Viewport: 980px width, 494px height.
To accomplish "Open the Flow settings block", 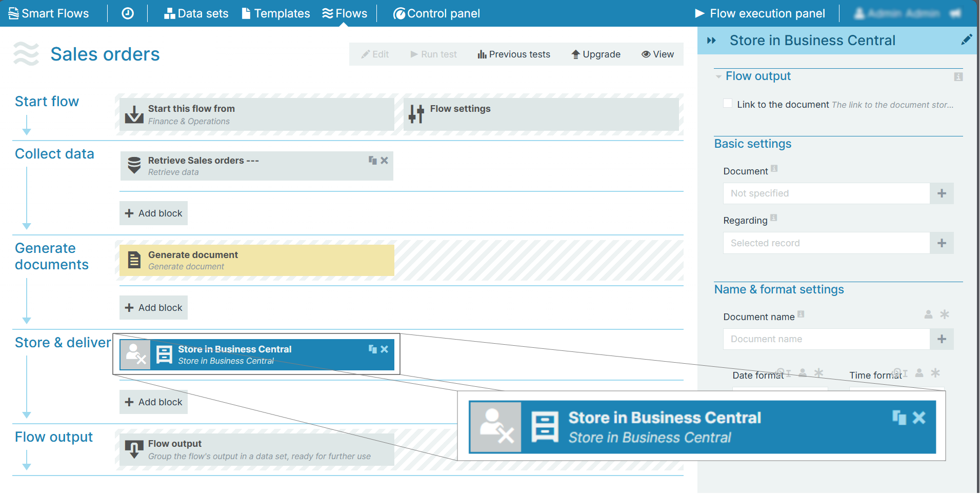I will tap(541, 114).
